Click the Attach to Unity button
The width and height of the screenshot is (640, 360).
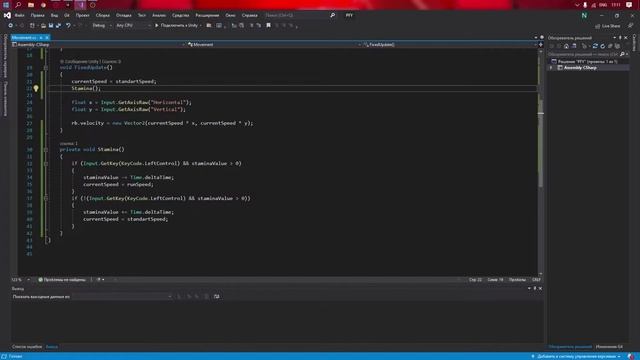[x=178, y=25]
